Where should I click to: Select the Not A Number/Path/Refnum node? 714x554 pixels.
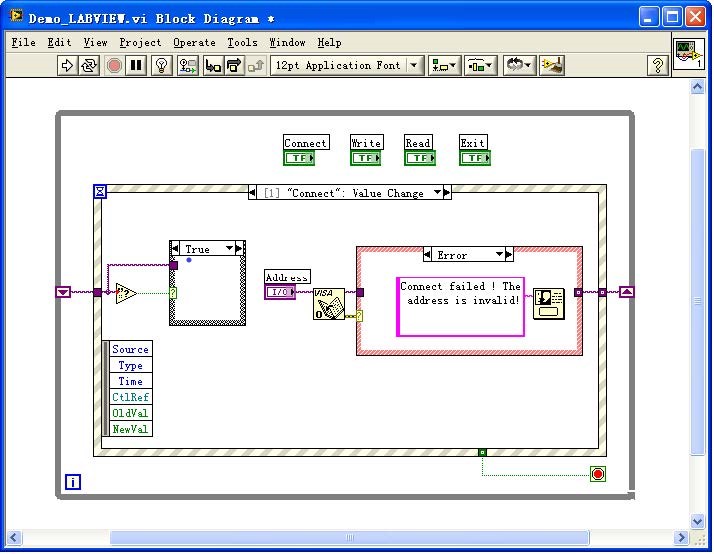[x=126, y=293]
